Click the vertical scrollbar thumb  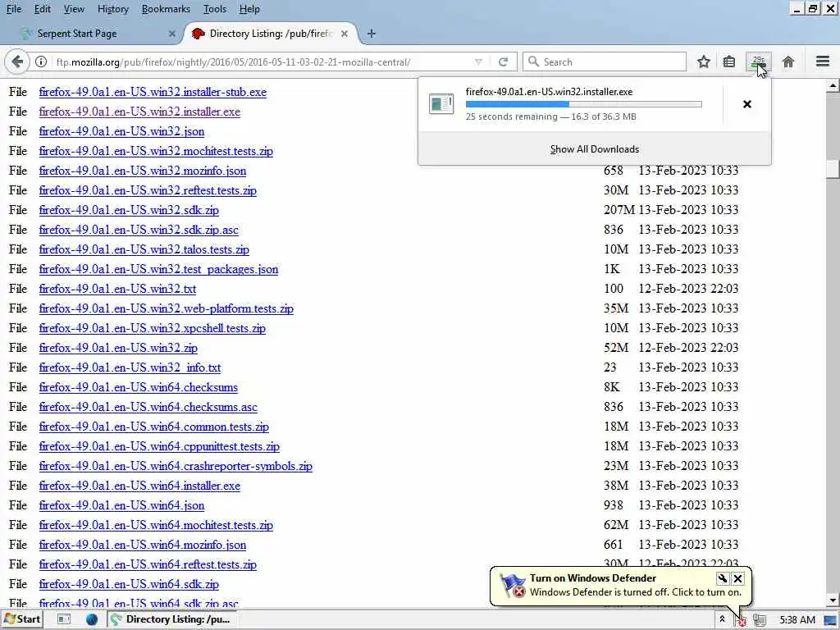(833, 169)
